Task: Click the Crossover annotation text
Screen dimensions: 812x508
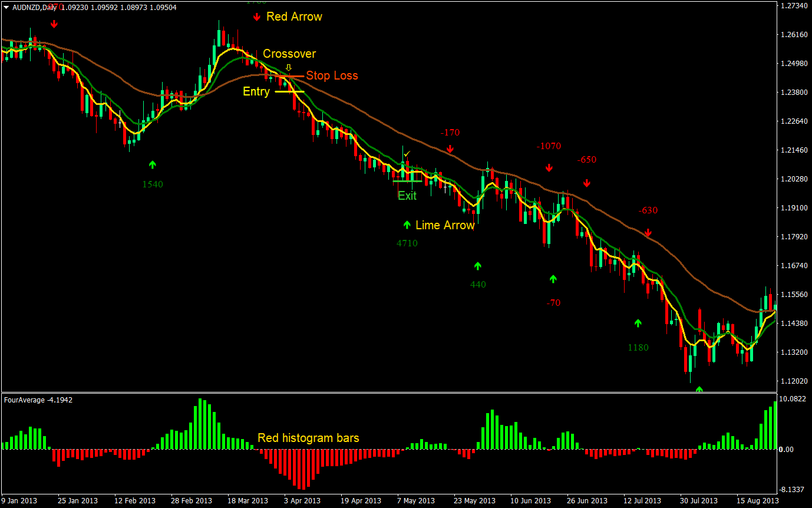Action: [x=290, y=54]
